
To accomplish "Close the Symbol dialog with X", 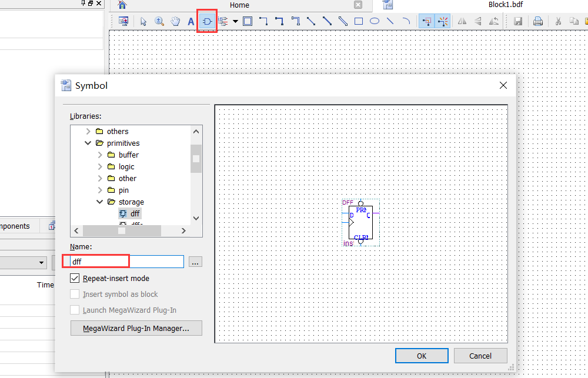I will point(503,85).
